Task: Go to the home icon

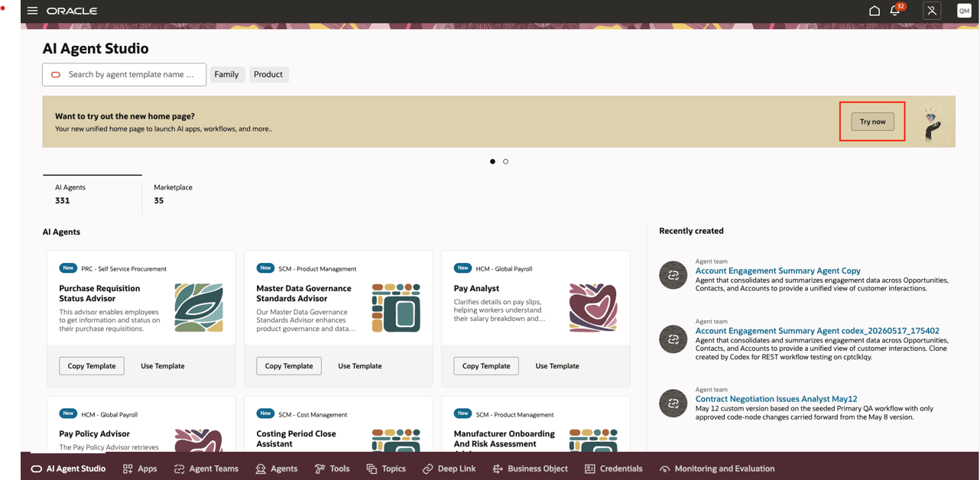Action: tap(875, 11)
